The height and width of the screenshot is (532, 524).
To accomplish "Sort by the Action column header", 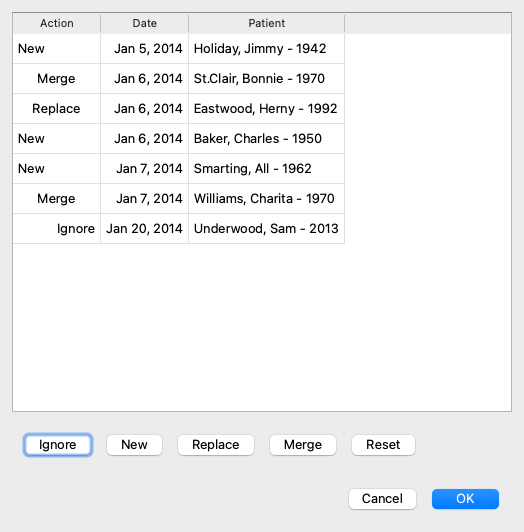I will pyautogui.click(x=57, y=23).
